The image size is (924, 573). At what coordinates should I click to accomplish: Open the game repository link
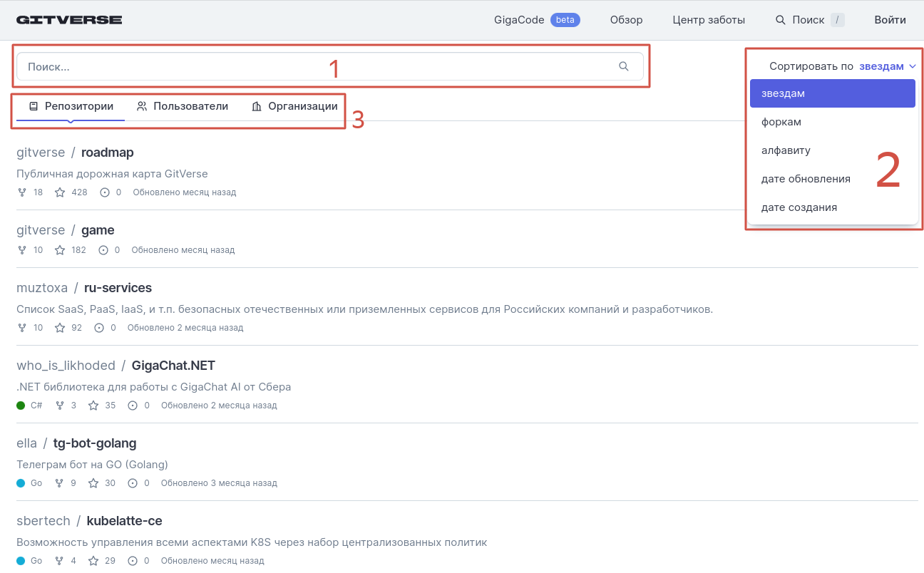pyautogui.click(x=98, y=230)
